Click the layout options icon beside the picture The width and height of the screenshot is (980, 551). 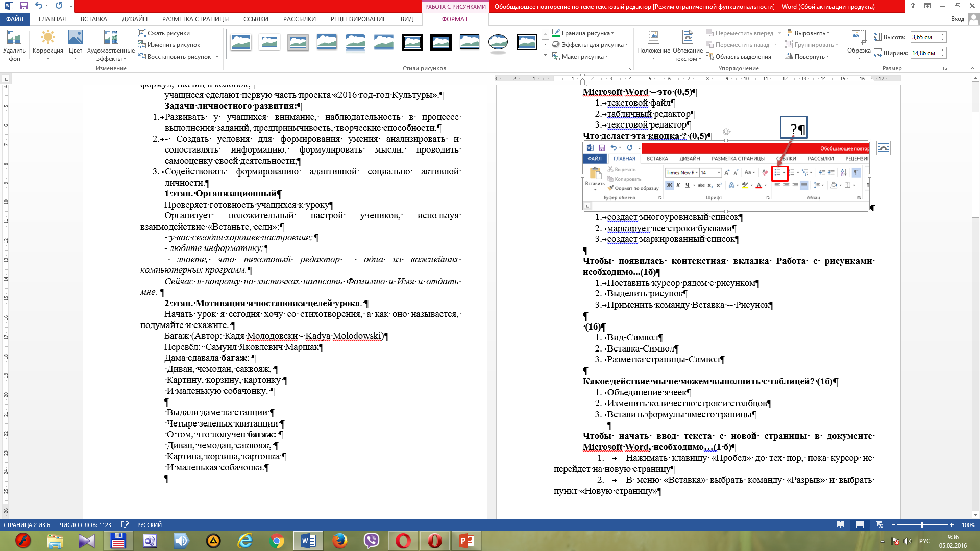point(884,148)
